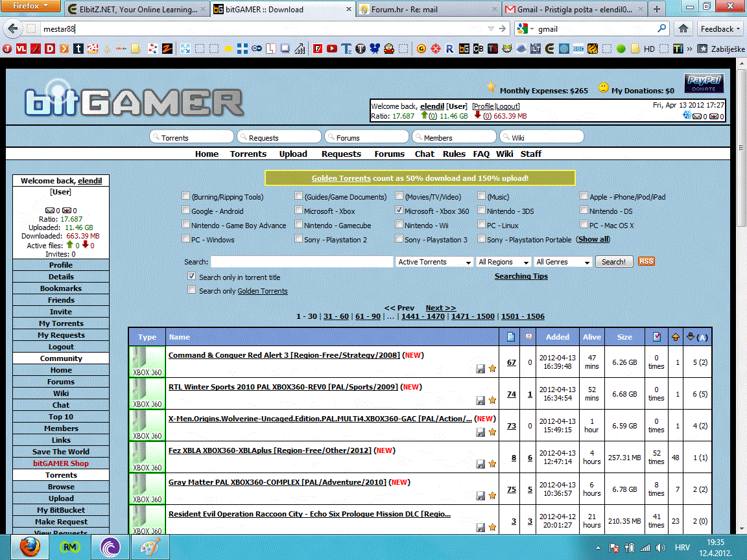Sort torrents by comments icon column
Image resolution: width=747 pixels, height=560 pixels.
[x=529, y=337]
